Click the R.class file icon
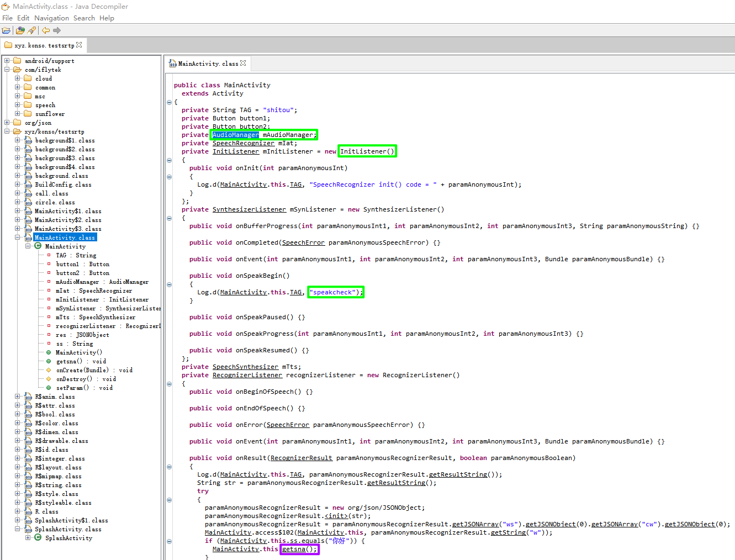 pyautogui.click(x=28, y=511)
